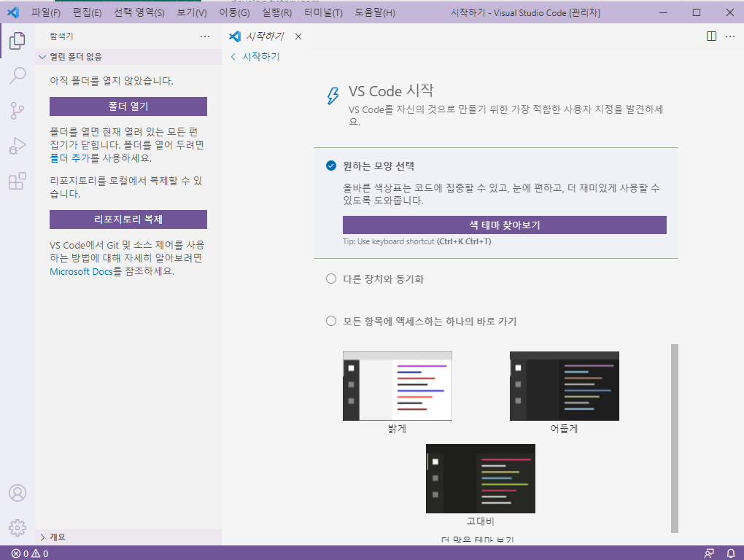Open the 이동(G) menu
Viewport: 744px width, 560px height.
[234, 12]
